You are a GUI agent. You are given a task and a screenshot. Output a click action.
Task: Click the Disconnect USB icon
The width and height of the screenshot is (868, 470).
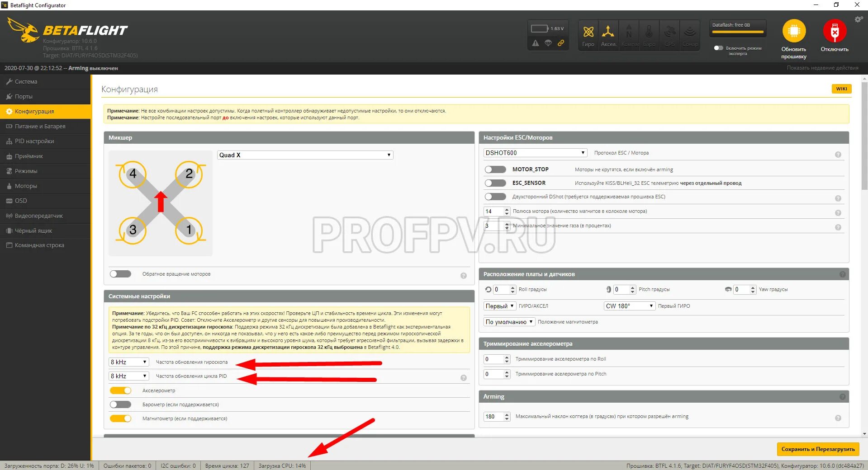click(835, 31)
